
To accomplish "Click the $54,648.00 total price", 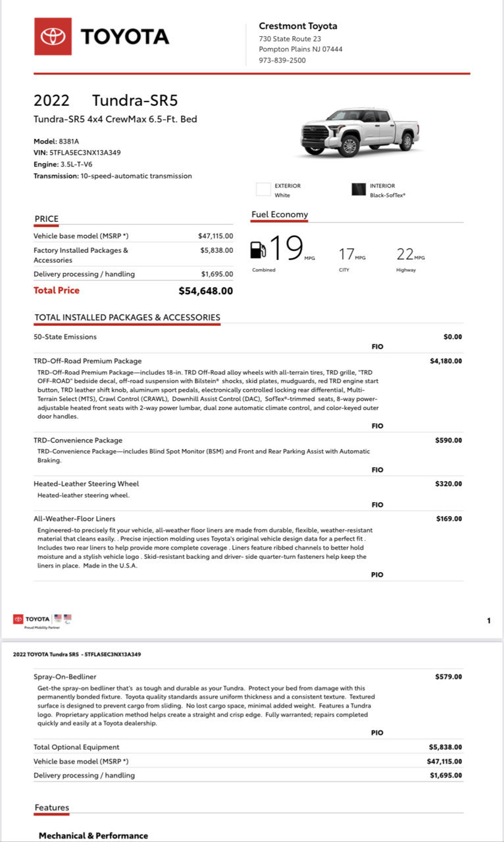I will 206,291.
